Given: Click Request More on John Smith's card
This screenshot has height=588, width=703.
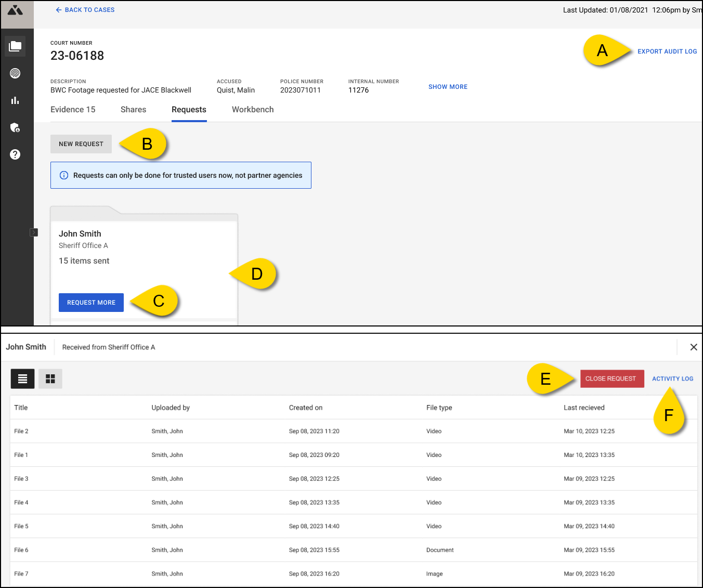Looking at the screenshot, I should point(91,302).
